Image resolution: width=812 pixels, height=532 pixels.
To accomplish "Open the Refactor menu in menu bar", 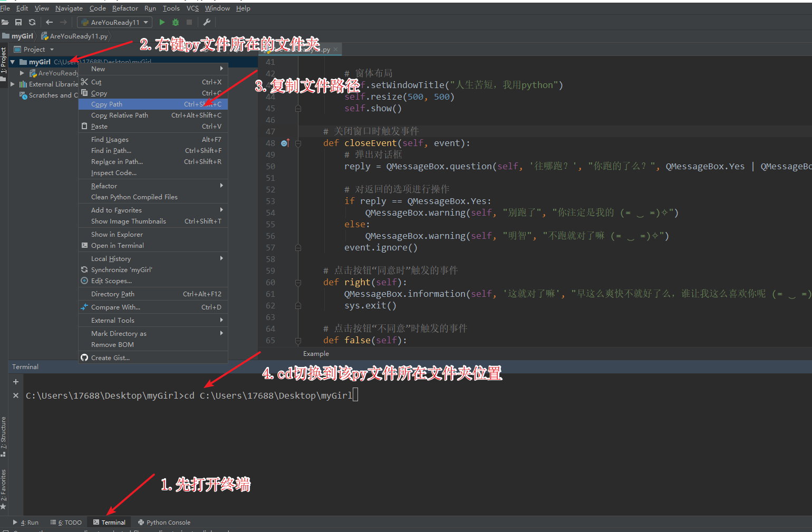I will pos(125,8).
